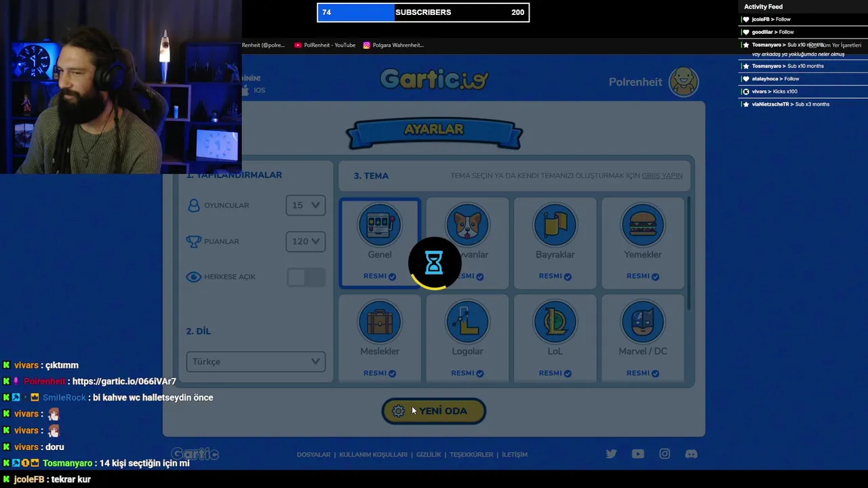Click the Yeni Oda button
Screen dimensions: 868x488
(x=434, y=411)
